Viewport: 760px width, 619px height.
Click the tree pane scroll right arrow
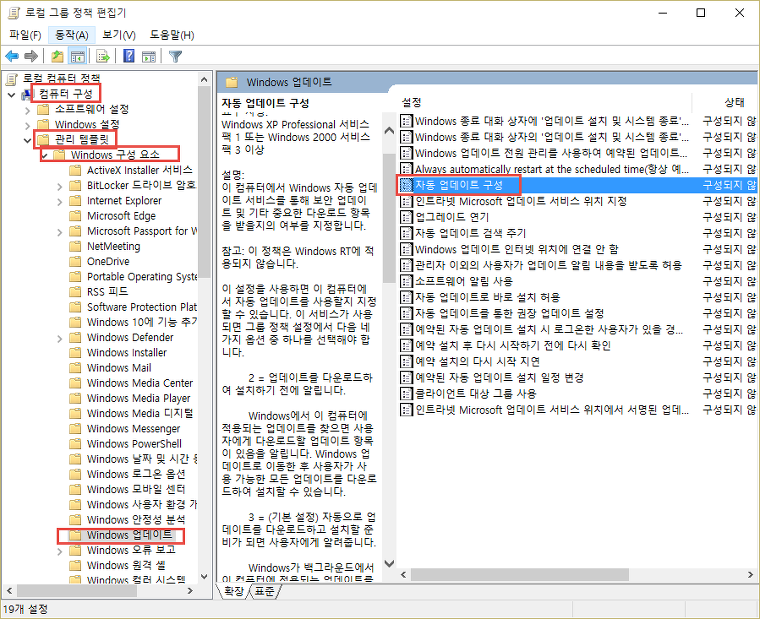point(190,591)
